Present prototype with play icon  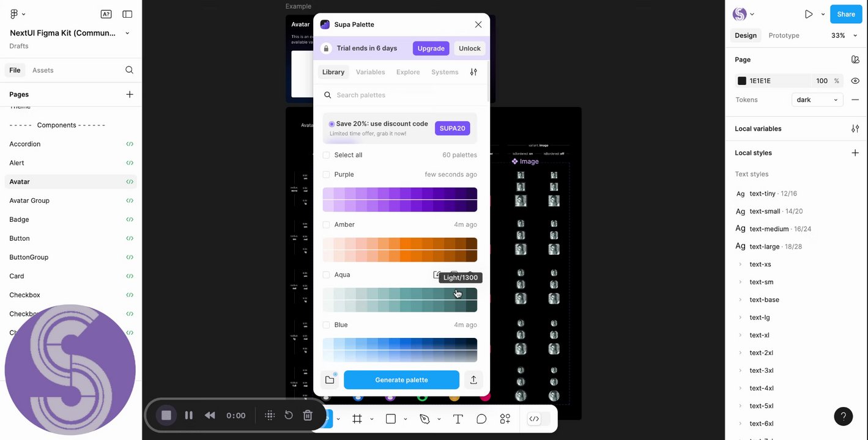(809, 14)
